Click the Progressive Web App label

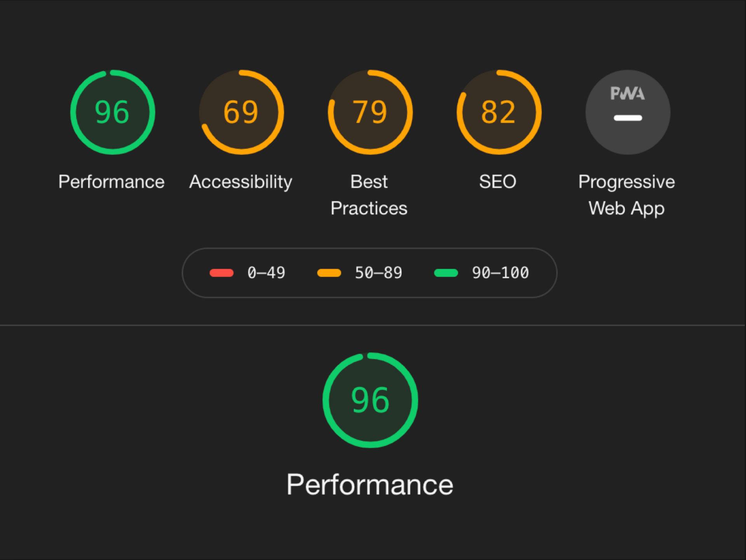pyautogui.click(x=627, y=194)
